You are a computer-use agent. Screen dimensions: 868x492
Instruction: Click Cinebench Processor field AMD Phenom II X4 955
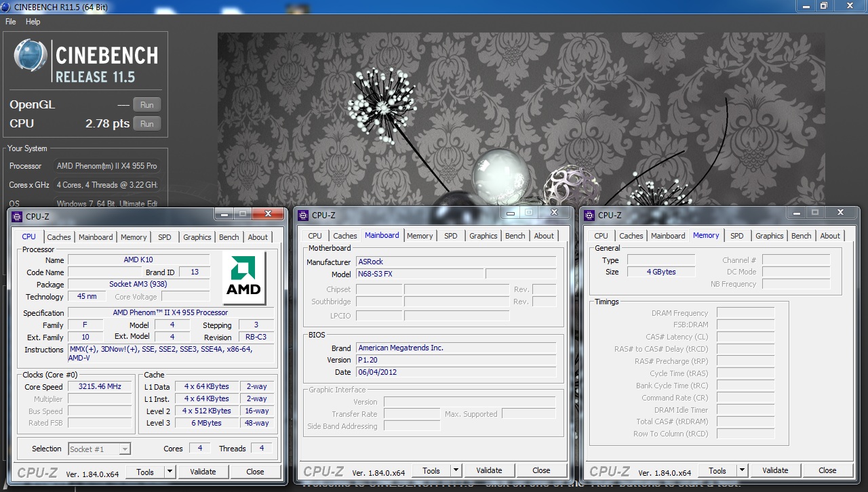pos(107,166)
